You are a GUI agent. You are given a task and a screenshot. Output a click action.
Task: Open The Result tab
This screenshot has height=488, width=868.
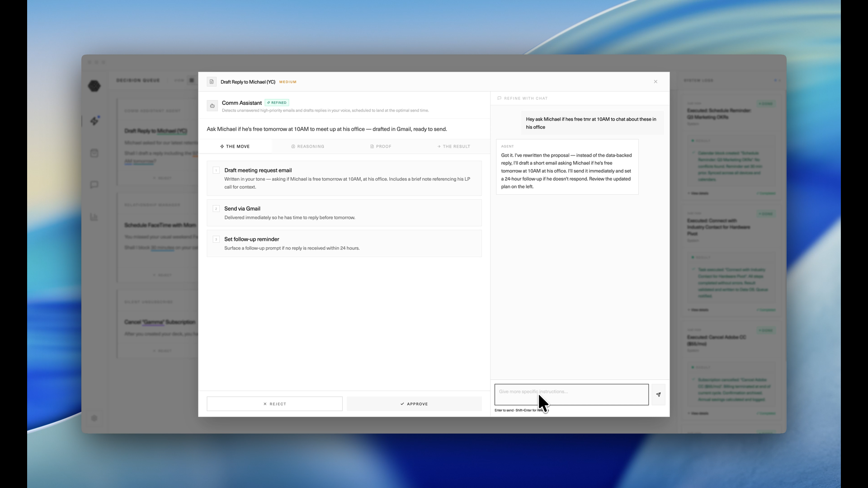coord(453,146)
